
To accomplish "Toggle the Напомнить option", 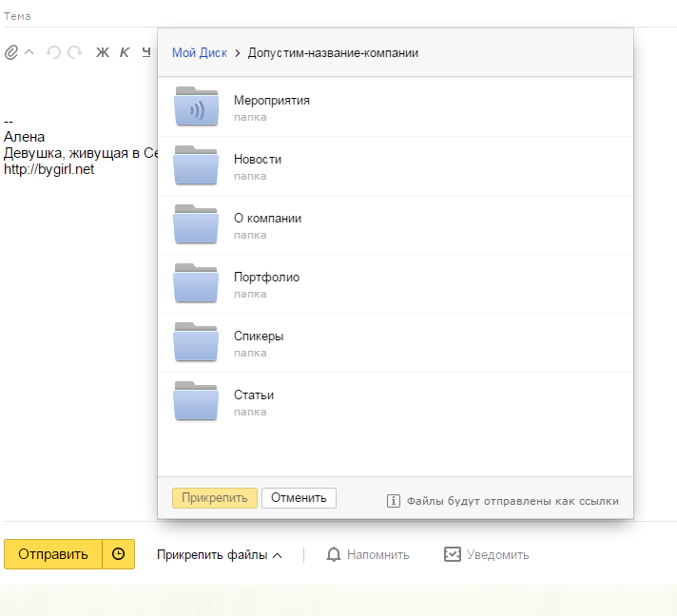I will 377,555.
